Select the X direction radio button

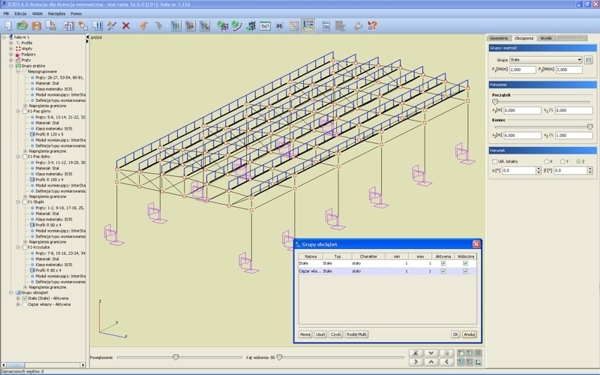[x=546, y=161]
